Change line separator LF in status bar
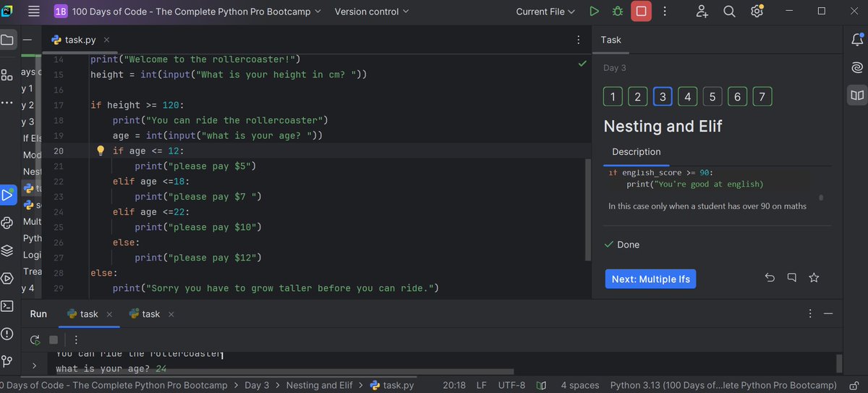 tap(482, 385)
